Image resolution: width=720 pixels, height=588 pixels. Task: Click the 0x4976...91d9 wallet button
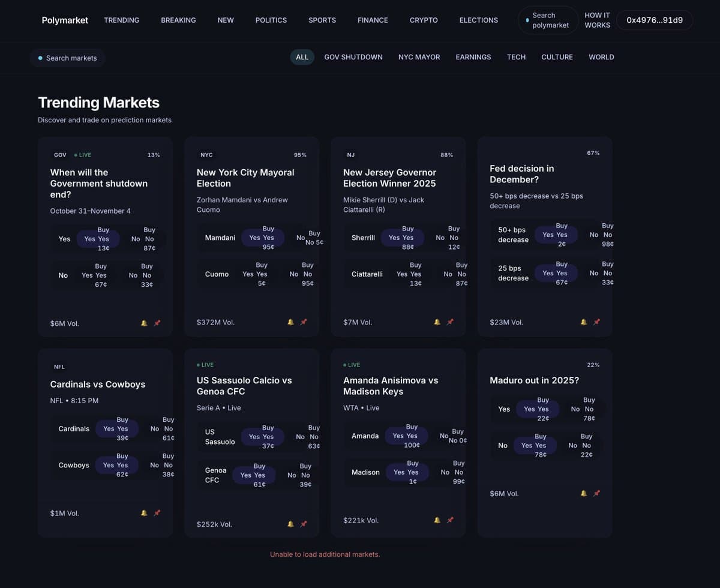(655, 20)
